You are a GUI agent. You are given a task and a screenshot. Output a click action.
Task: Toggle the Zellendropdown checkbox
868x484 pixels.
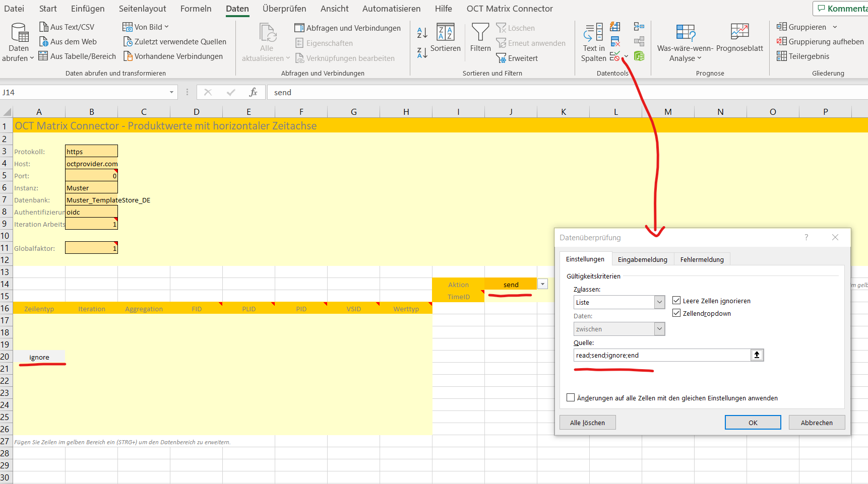coord(676,313)
